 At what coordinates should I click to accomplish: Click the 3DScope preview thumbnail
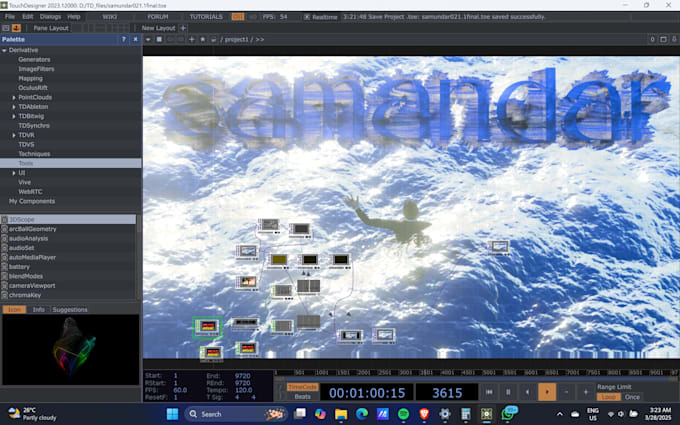coord(71,350)
